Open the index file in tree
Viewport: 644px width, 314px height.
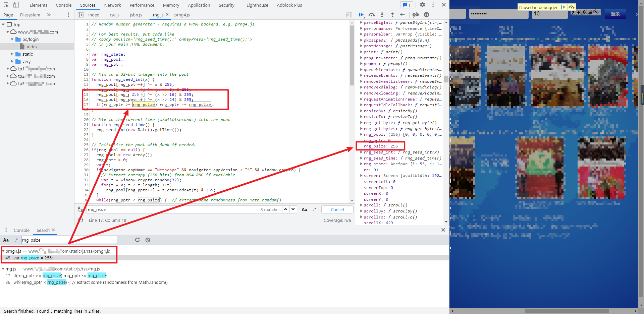click(x=32, y=47)
